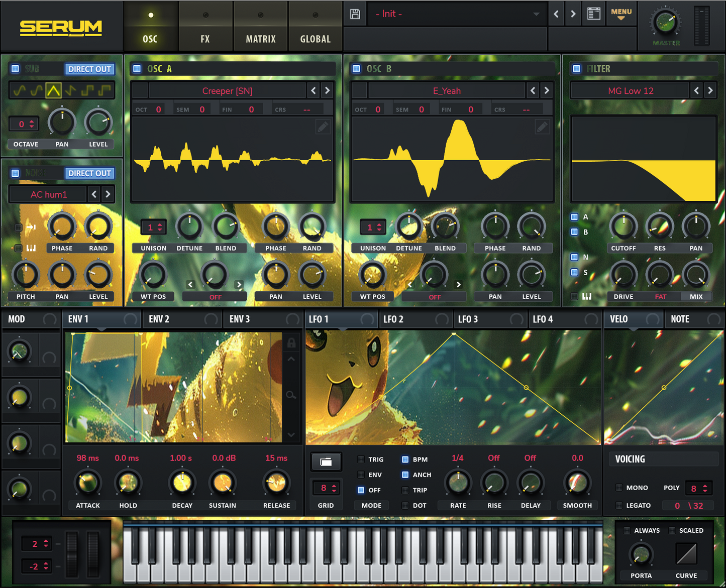The image size is (726, 588).
Task: Toggle the filter keytrack piano icon
Action: point(586,296)
